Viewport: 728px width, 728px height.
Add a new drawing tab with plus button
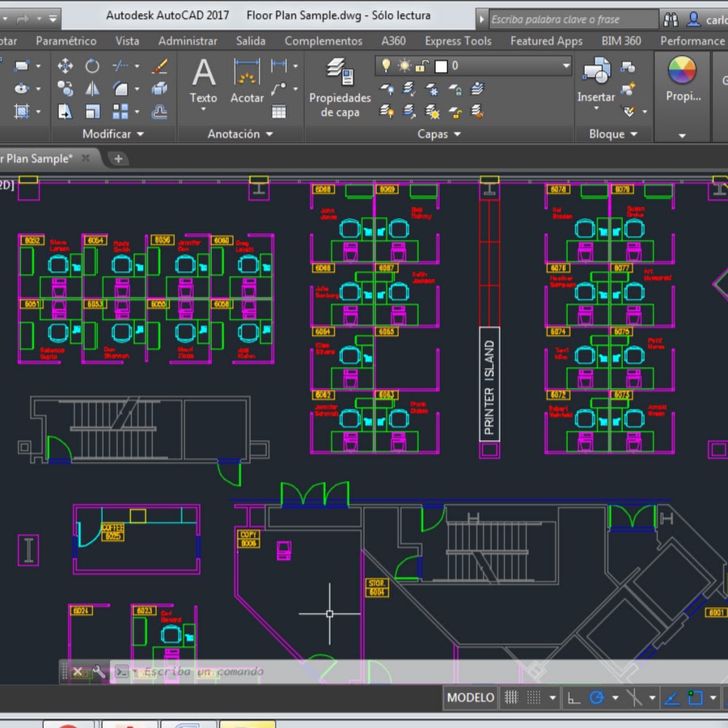click(118, 159)
